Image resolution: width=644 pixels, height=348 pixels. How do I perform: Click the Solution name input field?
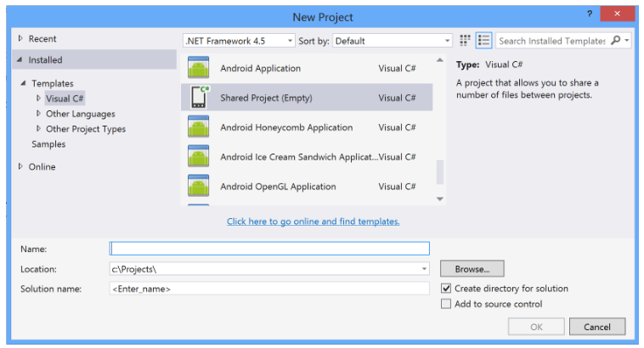point(269,289)
